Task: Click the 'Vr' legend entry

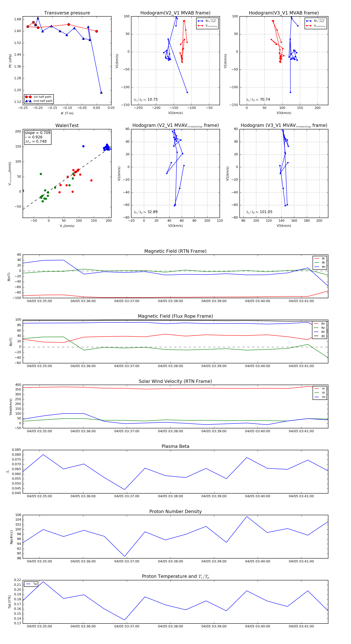Action: click(x=320, y=389)
